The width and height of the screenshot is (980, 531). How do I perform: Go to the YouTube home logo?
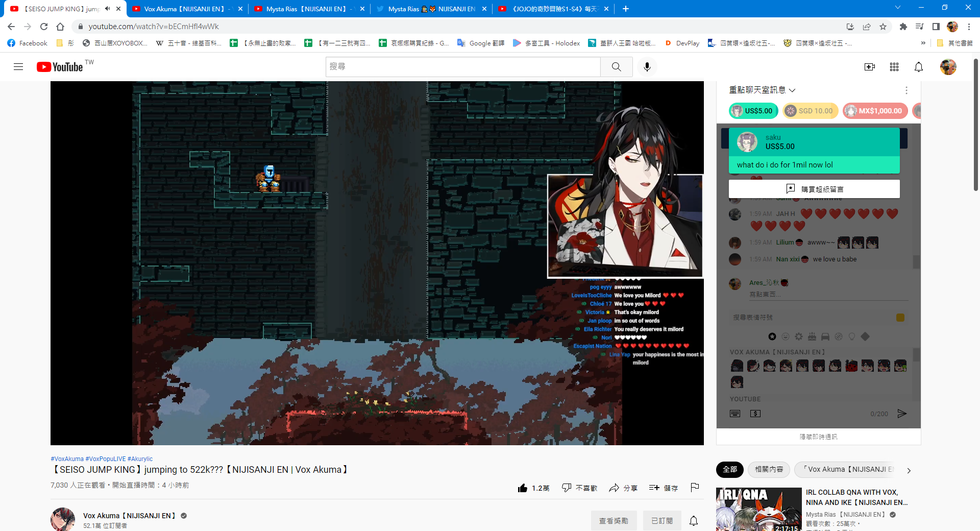click(60, 67)
